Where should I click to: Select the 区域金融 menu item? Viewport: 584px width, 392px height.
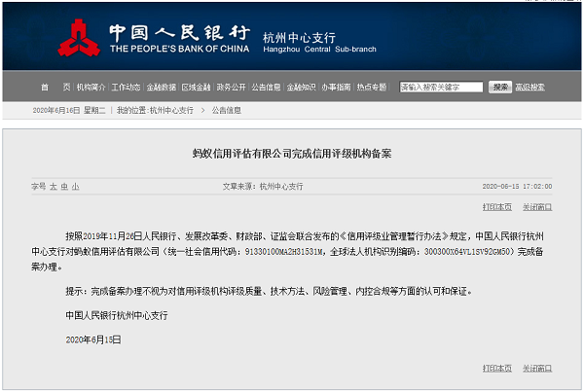point(196,88)
